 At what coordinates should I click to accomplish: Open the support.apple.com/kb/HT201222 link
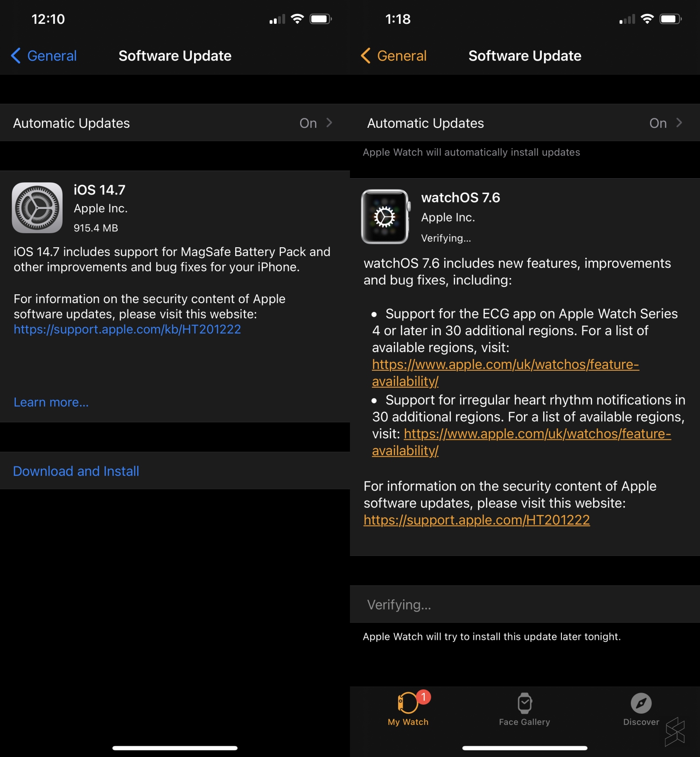(x=127, y=329)
